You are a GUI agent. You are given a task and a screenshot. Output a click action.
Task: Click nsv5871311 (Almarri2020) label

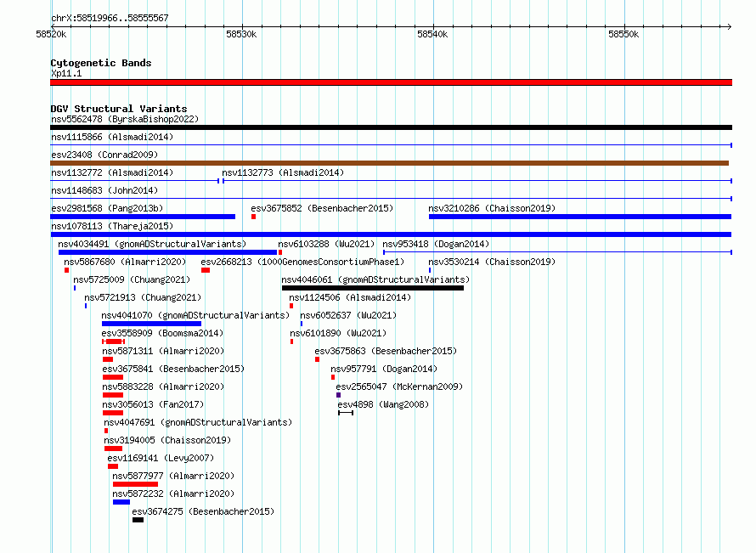[163, 351]
